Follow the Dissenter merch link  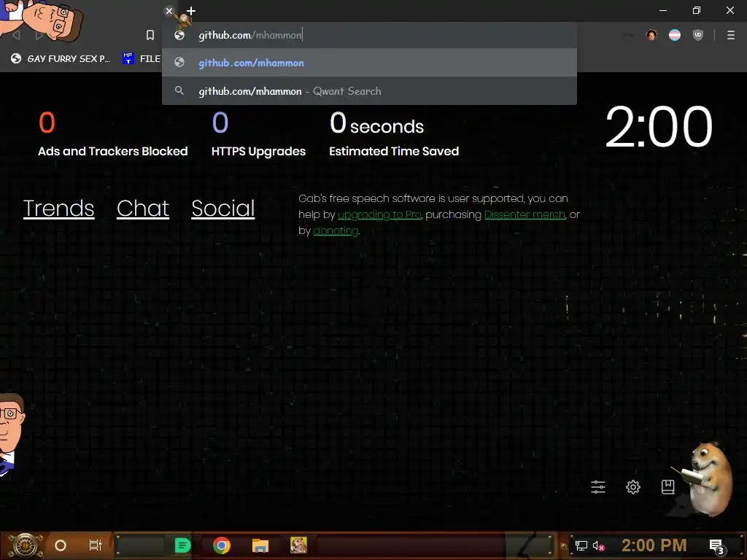coord(525,215)
